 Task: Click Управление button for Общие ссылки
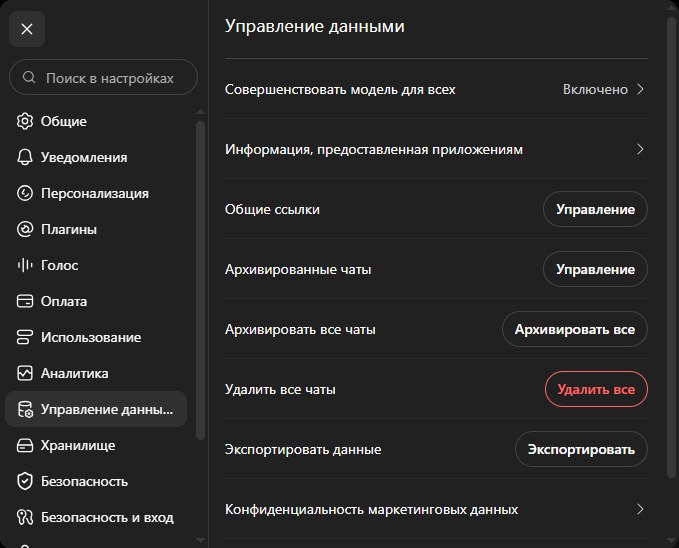click(595, 209)
